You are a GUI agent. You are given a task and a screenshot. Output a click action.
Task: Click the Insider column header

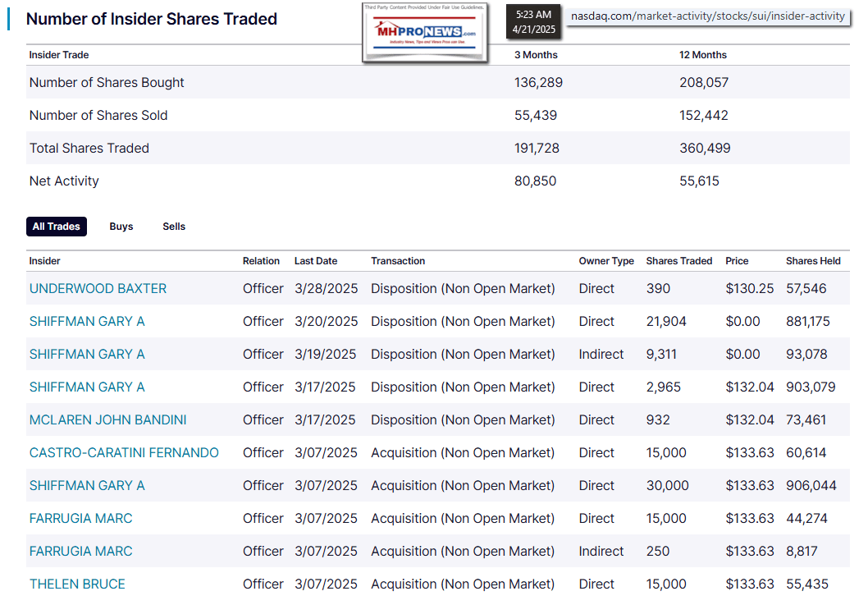(45, 261)
